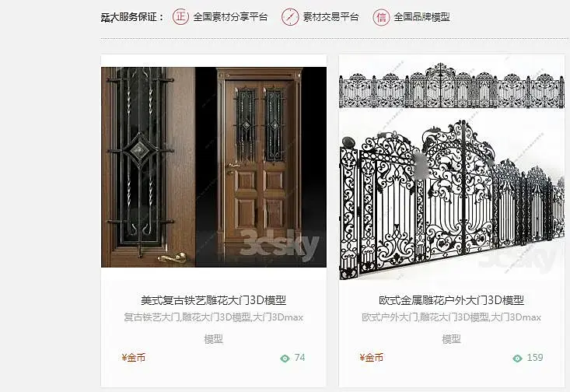
Task: Open 全国素材分享平台 label
Action: click(230, 17)
